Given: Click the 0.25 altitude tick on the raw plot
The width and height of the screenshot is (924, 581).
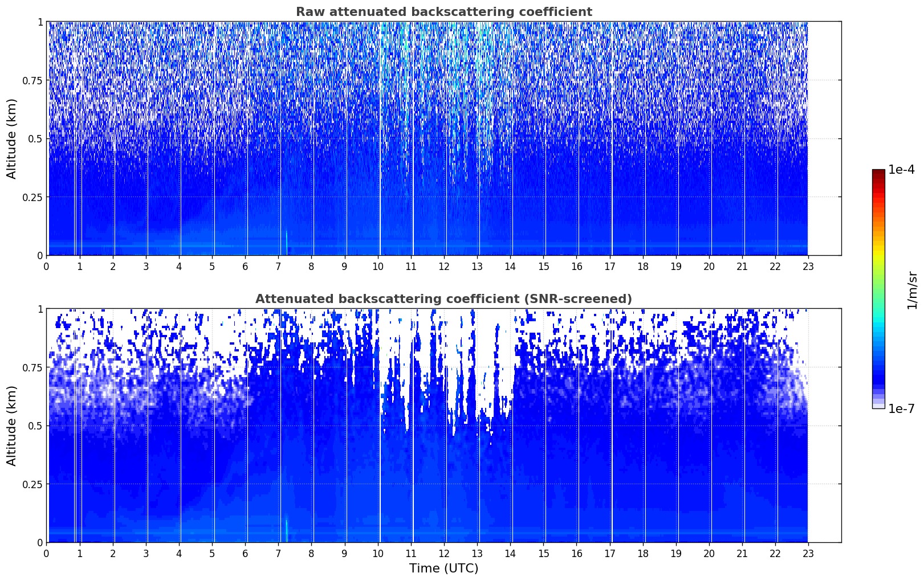Looking at the screenshot, I should tap(33, 197).
